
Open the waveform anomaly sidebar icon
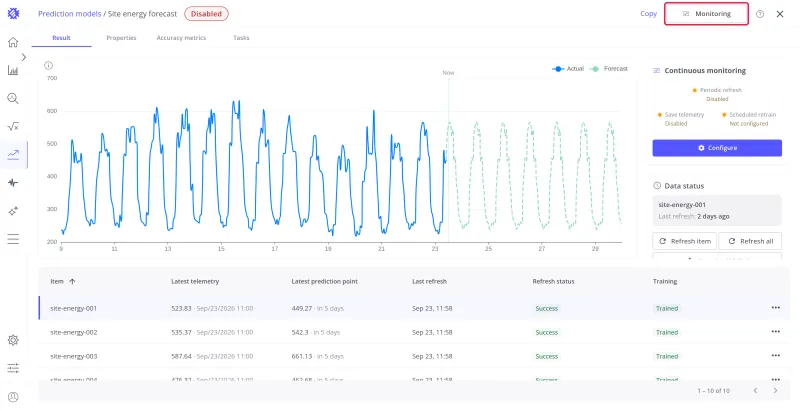(13, 183)
